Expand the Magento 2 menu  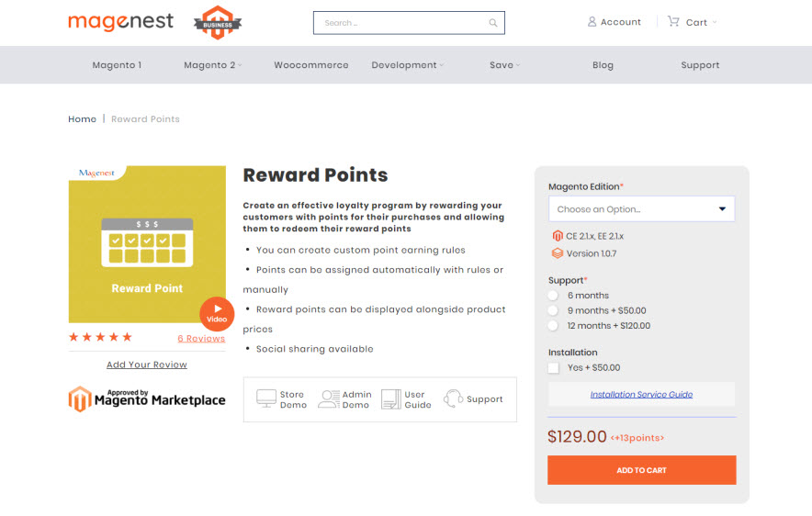pyautogui.click(x=212, y=65)
